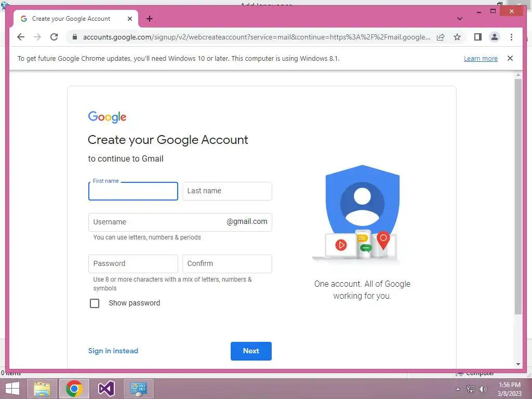Image resolution: width=532 pixels, height=399 pixels.
Task: Select the Username input box
Action: coord(180,222)
